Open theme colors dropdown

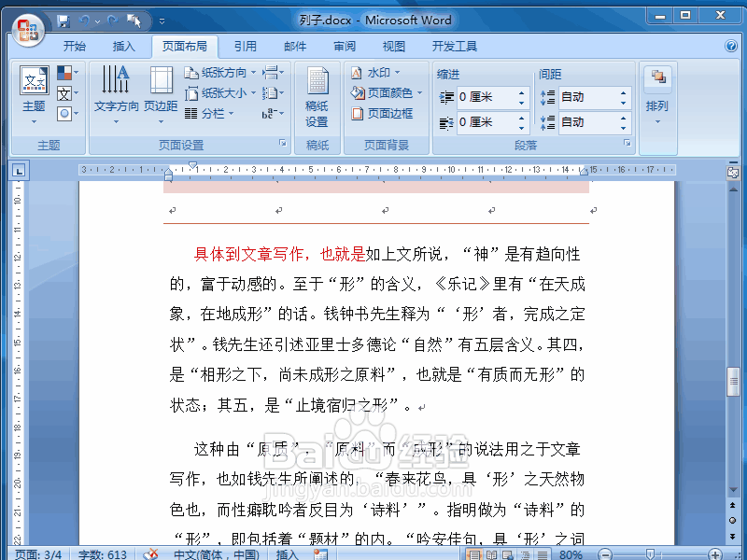point(67,73)
